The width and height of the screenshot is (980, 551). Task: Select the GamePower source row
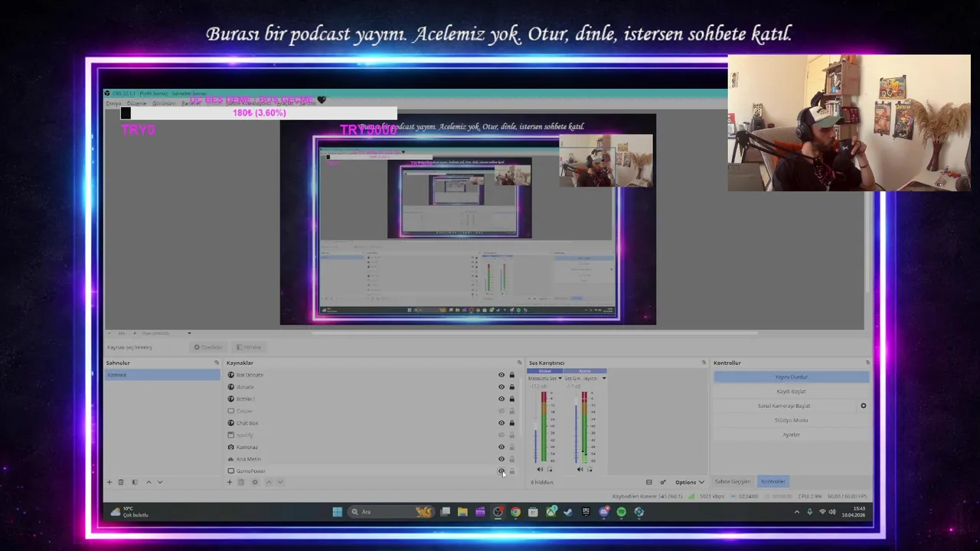click(x=374, y=471)
